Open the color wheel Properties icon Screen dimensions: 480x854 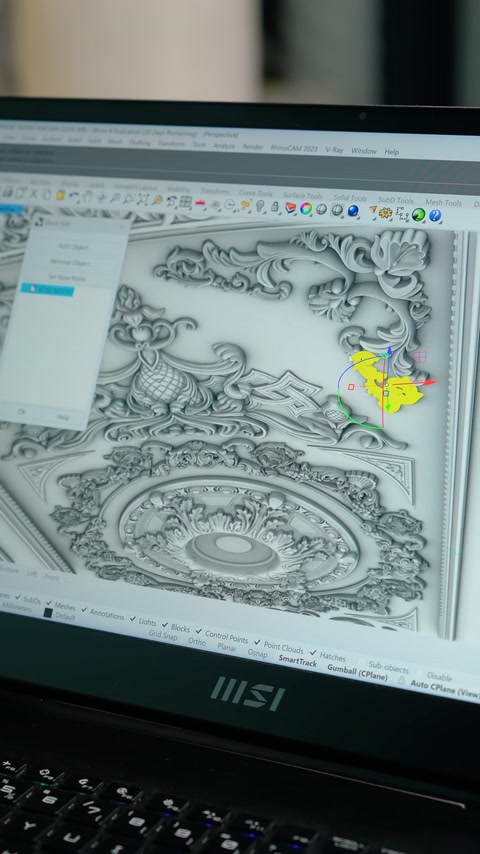click(306, 209)
